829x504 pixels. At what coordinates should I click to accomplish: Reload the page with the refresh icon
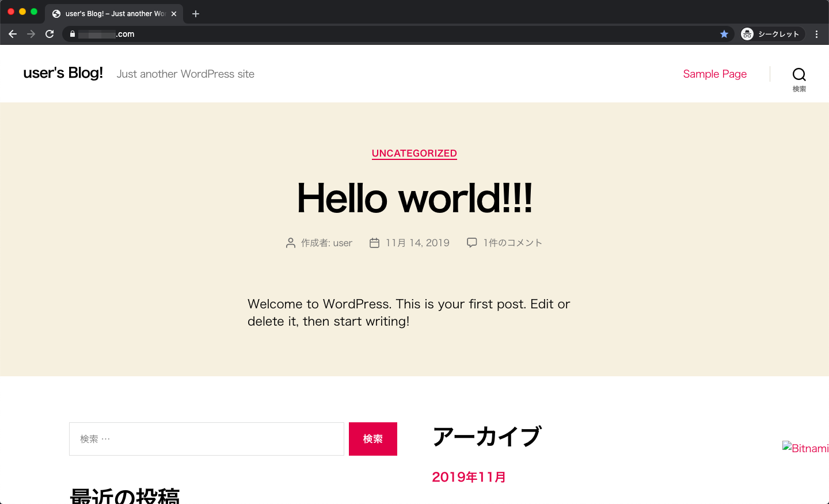coord(50,34)
